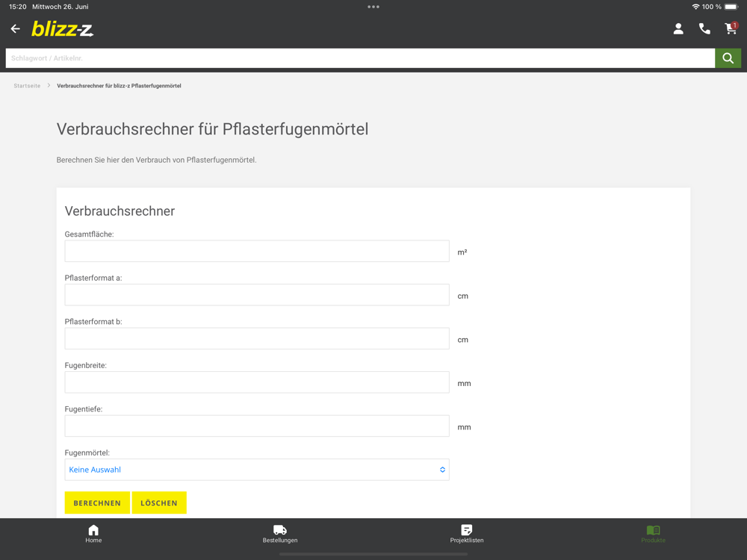Open the Fugenmörtel dropdown Keine Auswahl

[257, 470]
